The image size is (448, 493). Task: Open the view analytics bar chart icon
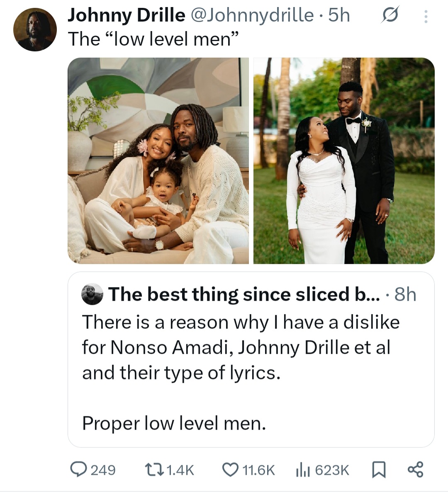303,469
